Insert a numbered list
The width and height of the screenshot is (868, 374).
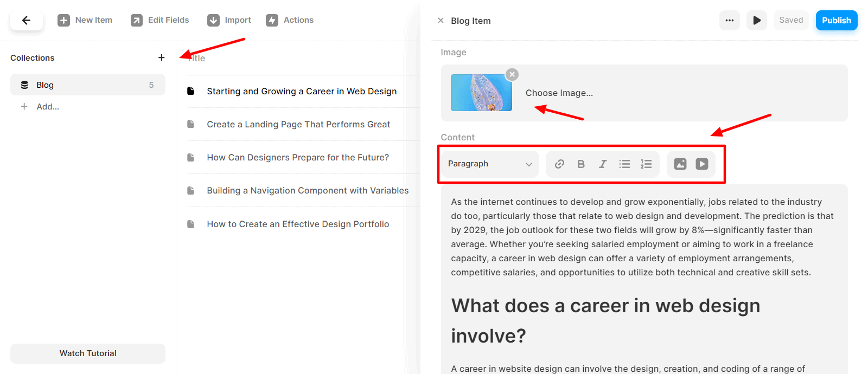(646, 164)
